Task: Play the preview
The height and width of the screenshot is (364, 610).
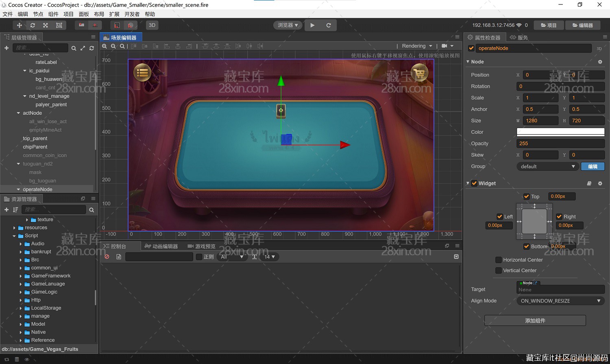Action: tap(312, 25)
